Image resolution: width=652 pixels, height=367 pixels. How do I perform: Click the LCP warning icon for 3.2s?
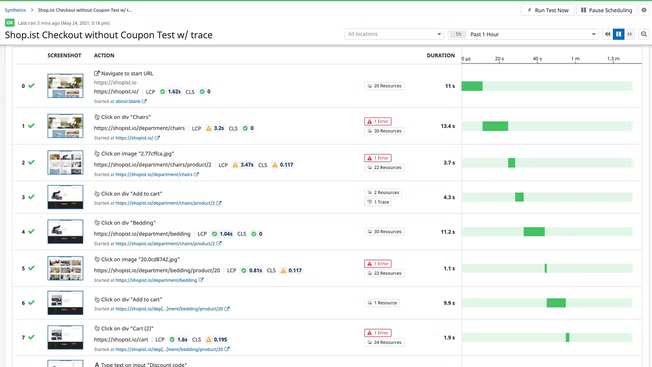(x=209, y=128)
